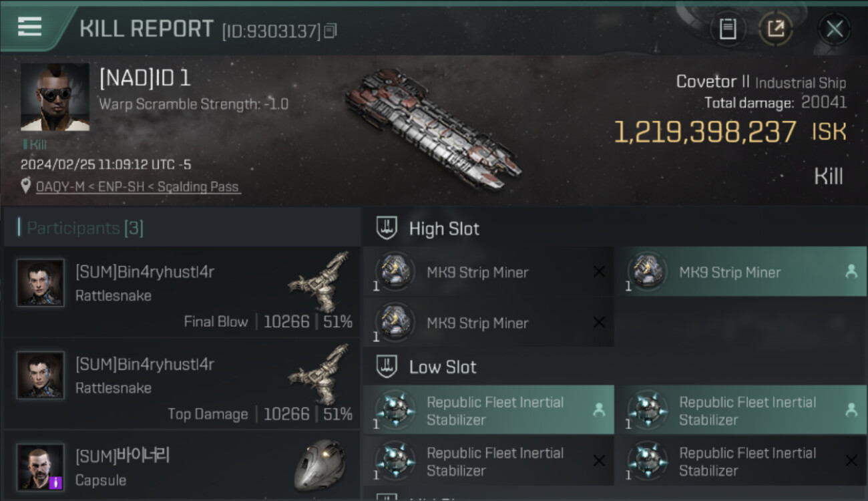Click Capsule ship icon
Image resolution: width=868 pixels, height=501 pixels.
click(320, 464)
